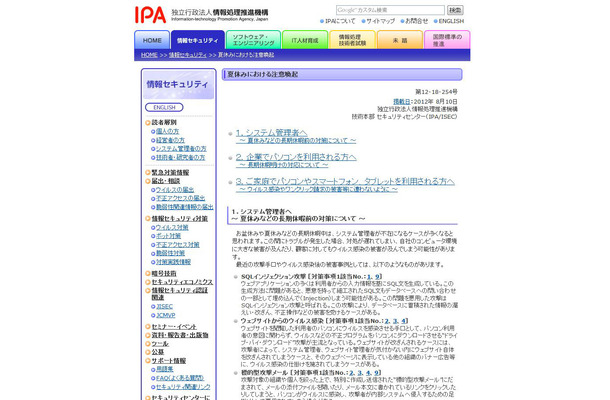Switch to the IT人材育成 tab
Viewport: 610px width, 400px height.
[301, 40]
